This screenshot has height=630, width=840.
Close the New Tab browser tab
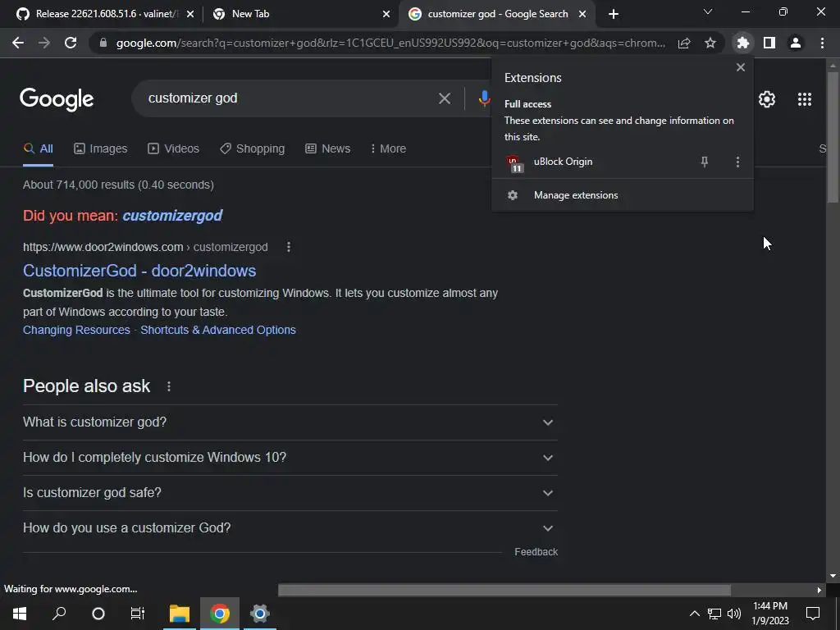[386, 15]
